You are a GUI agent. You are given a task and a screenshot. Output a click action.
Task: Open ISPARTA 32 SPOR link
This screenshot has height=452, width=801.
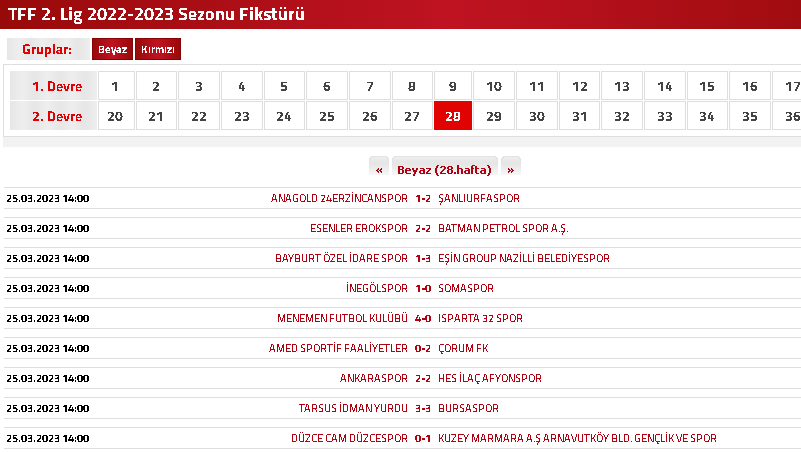click(x=480, y=318)
